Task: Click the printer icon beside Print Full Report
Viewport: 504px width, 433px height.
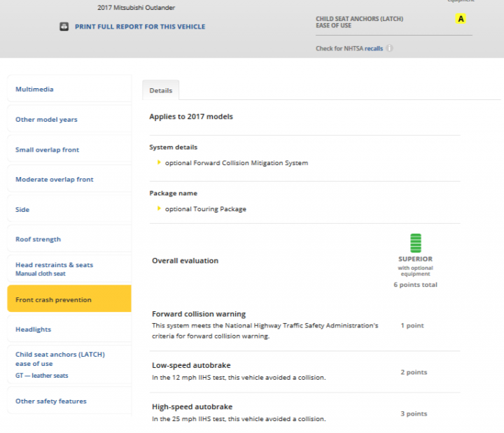Action: pyautogui.click(x=64, y=27)
